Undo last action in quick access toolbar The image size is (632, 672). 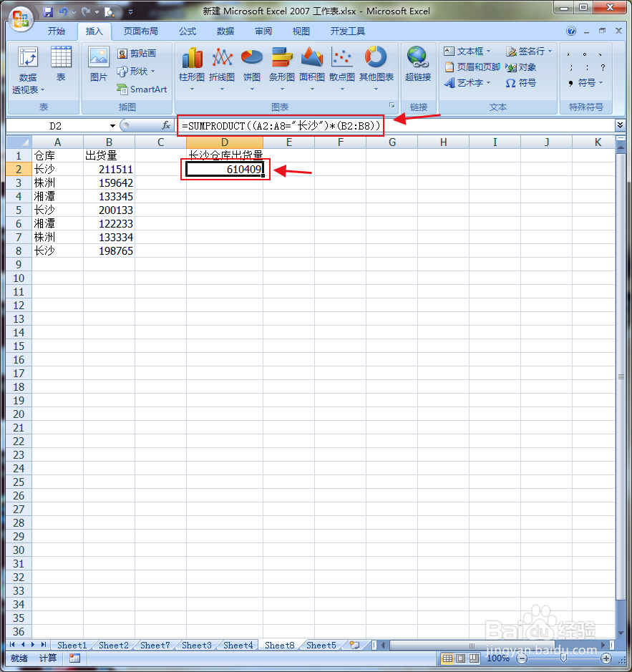click(x=64, y=12)
